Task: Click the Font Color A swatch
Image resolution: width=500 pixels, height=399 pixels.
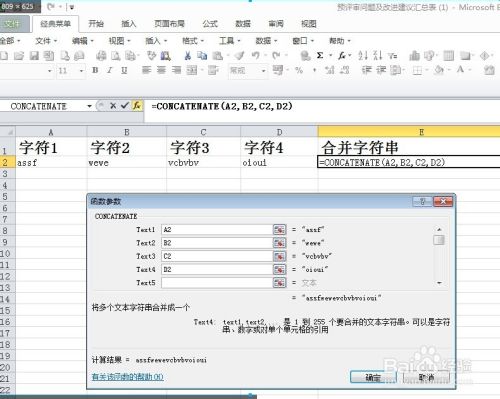Action: click(x=460, y=70)
